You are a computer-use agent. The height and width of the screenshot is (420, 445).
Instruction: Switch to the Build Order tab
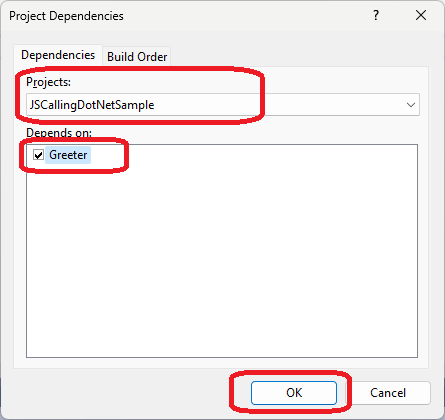pos(137,57)
